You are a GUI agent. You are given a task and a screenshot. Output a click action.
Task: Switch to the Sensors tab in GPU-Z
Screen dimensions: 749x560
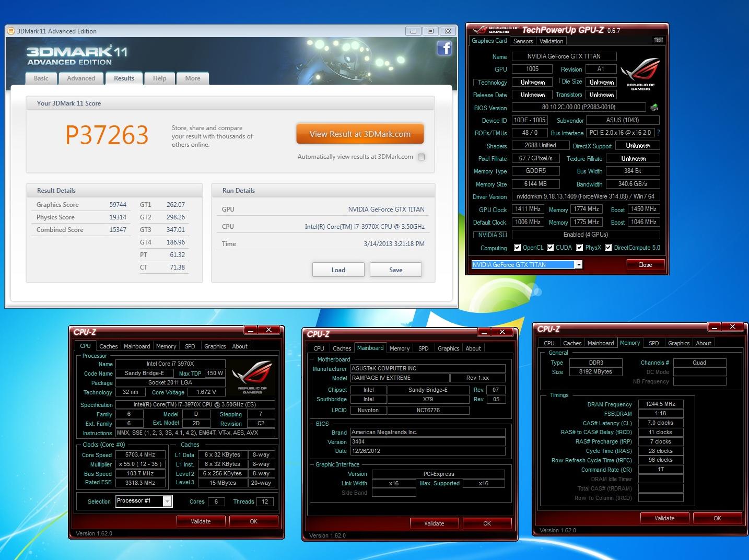(522, 41)
